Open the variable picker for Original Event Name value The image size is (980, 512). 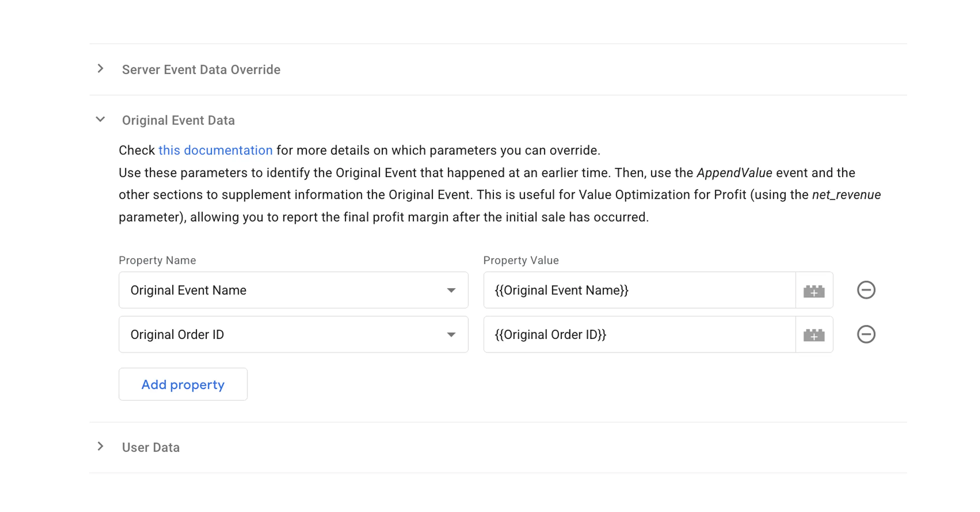[814, 290]
